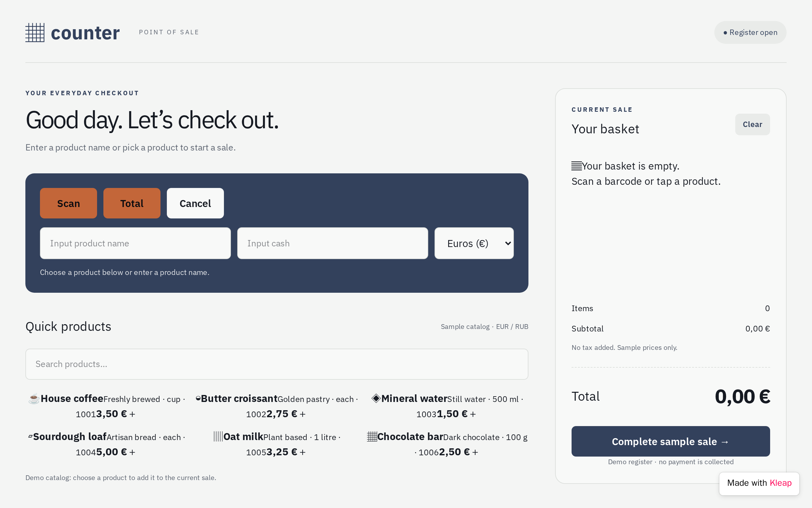
Task: Open the Kleap link in badge
Action: (781, 483)
